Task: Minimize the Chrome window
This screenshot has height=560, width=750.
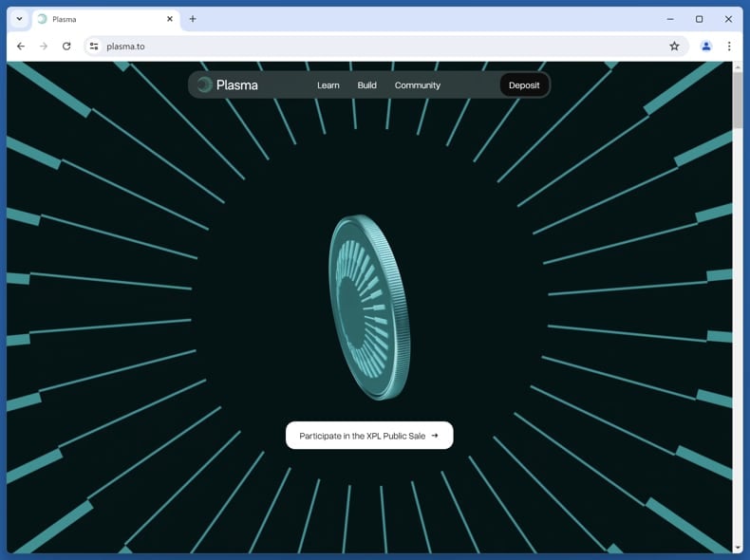Action: pyautogui.click(x=670, y=19)
